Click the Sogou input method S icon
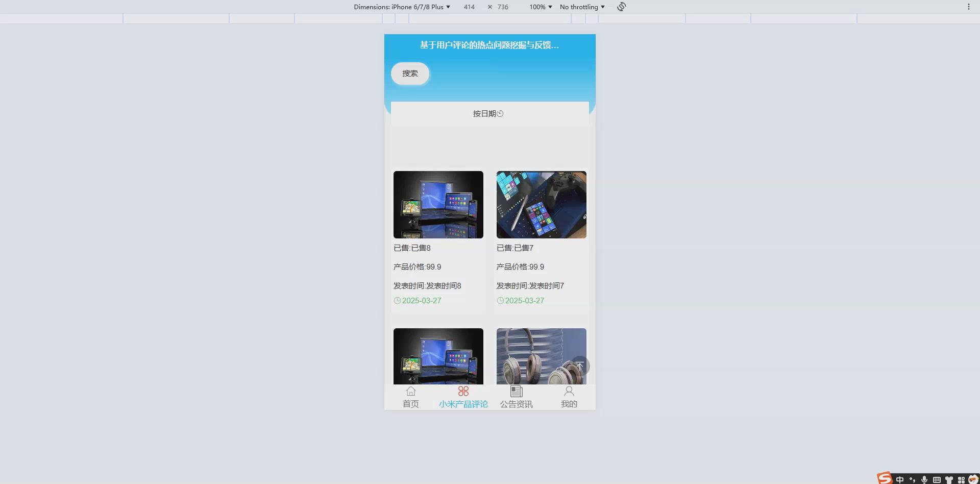 click(x=885, y=478)
